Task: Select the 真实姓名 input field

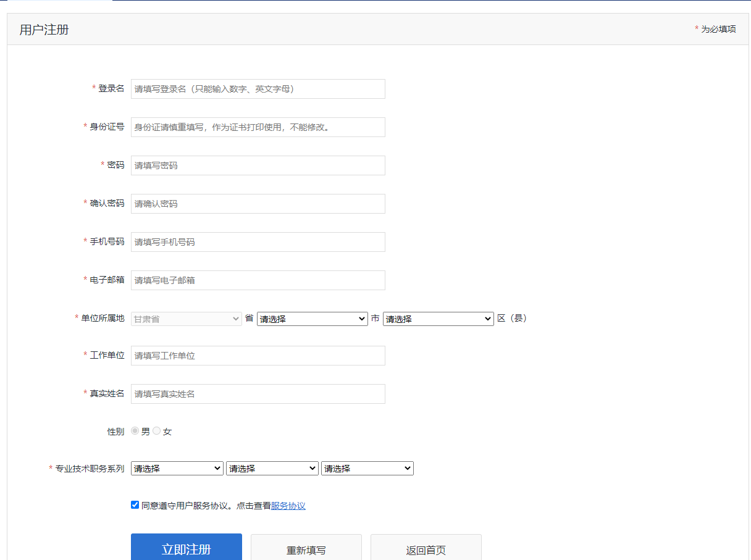Action: (x=258, y=394)
